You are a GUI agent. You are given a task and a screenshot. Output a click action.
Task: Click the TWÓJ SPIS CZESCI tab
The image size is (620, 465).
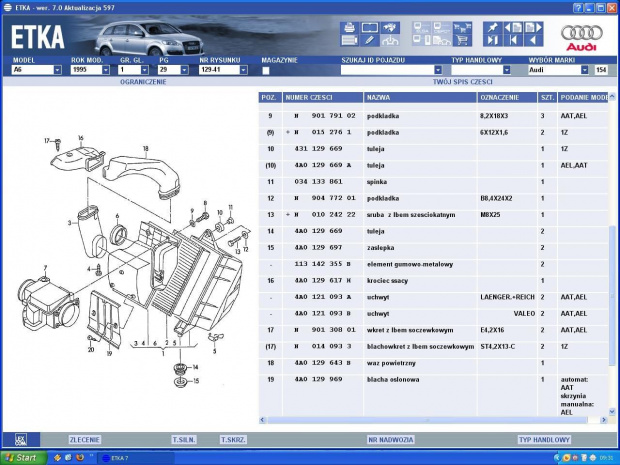463,82
